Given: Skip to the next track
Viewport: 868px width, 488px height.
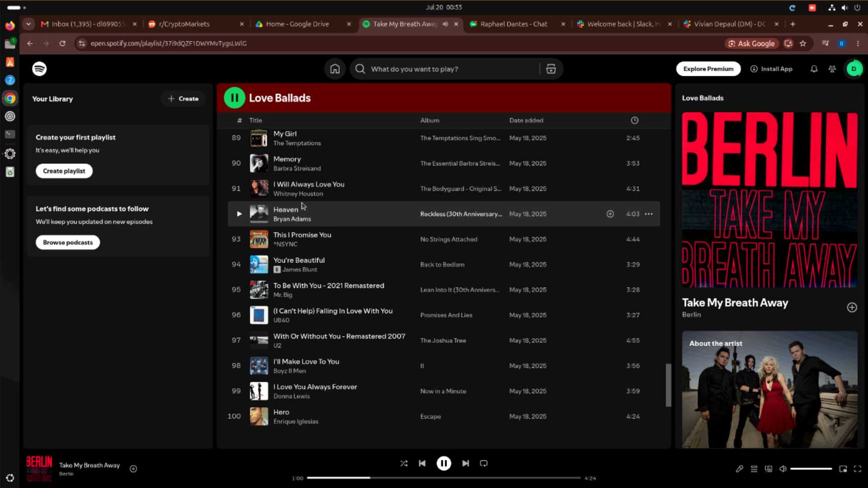Looking at the screenshot, I should pyautogui.click(x=465, y=463).
